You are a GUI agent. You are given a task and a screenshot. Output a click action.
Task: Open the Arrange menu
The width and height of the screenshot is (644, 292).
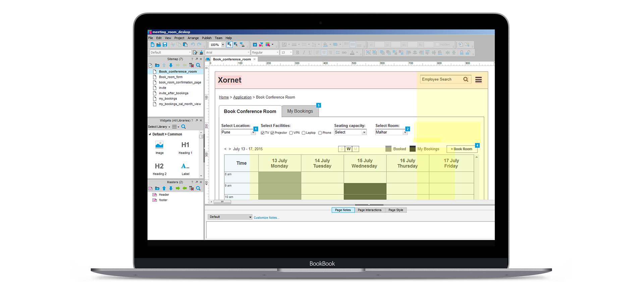click(193, 38)
